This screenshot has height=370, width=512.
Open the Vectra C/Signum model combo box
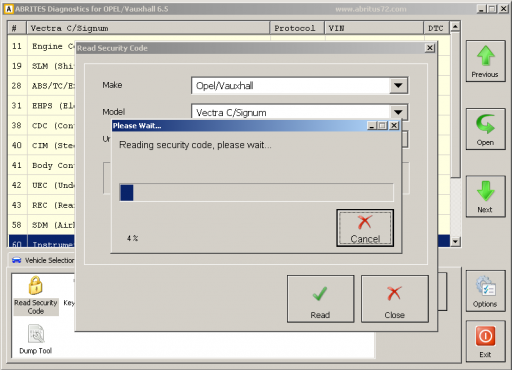coord(299,112)
